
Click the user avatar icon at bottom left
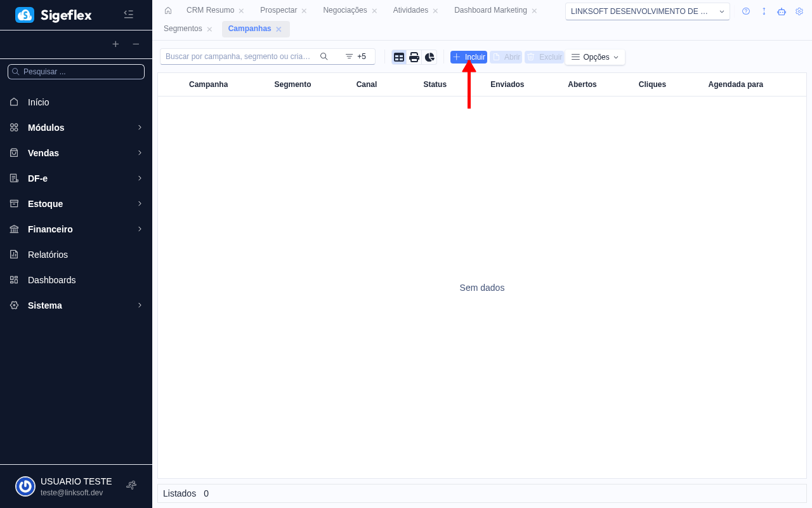[x=25, y=486]
